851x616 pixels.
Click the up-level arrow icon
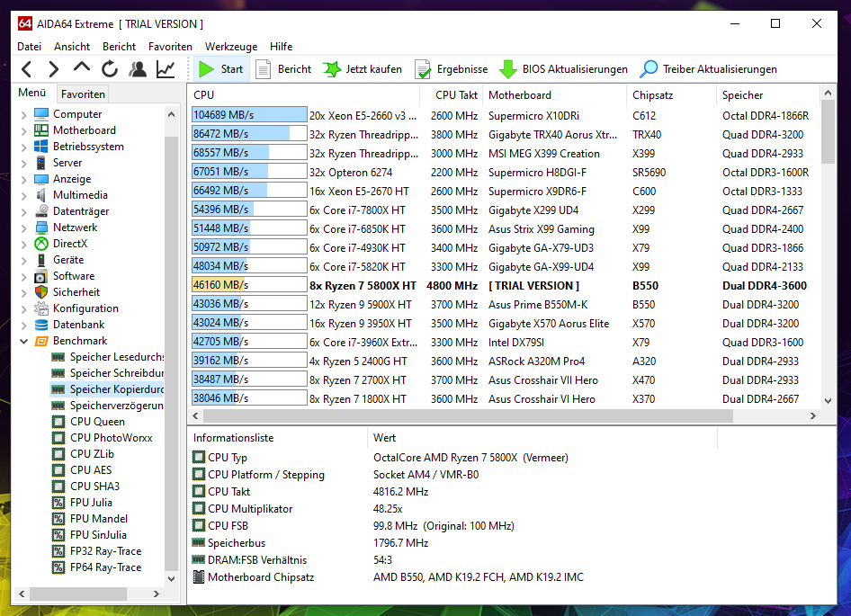81,67
